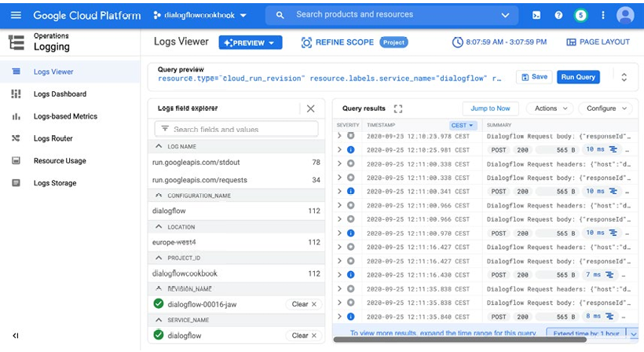Click the query preview text

click(x=329, y=79)
